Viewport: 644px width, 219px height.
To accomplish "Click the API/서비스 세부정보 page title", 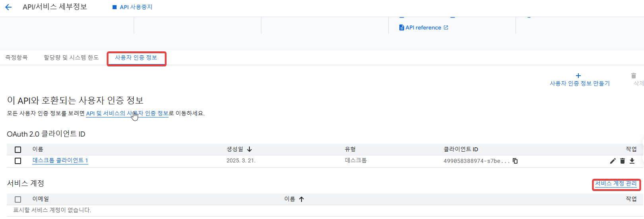I will [55, 7].
